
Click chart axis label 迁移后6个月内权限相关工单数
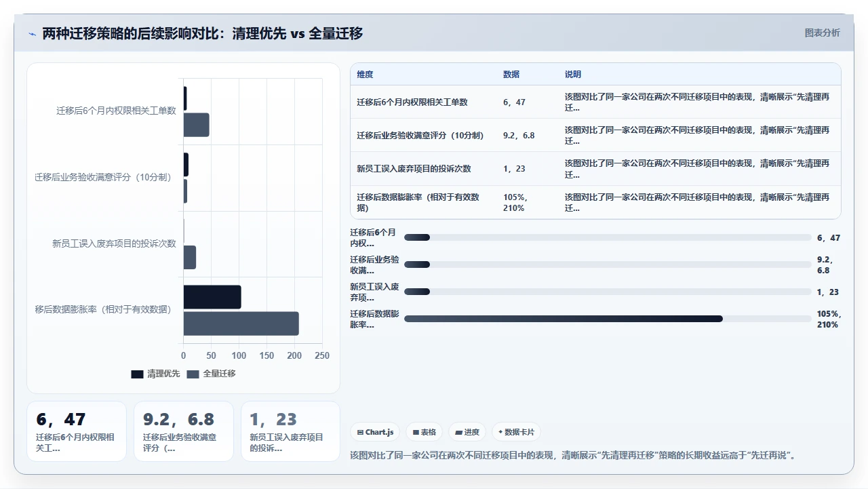click(117, 111)
